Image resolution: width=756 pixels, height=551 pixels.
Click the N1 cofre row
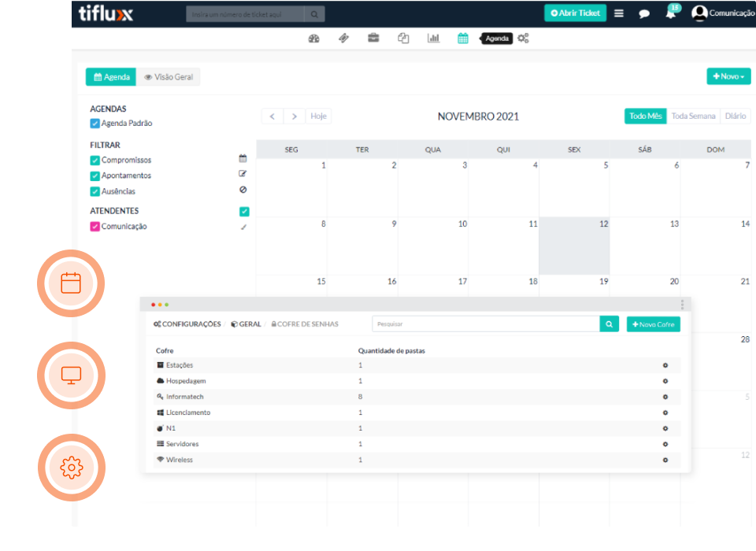coord(417,428)
